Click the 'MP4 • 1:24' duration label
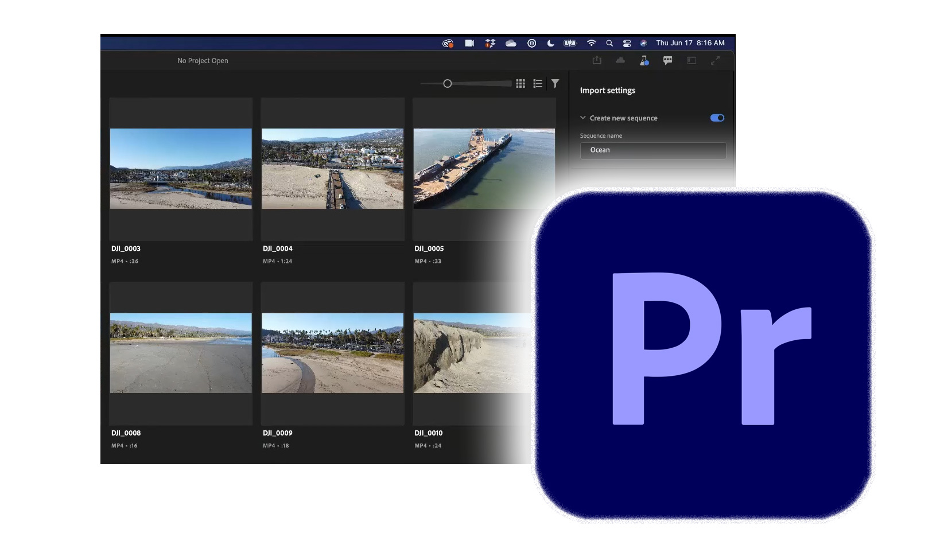Viewport: 940px width, 560px height. (x=278, y=261)
